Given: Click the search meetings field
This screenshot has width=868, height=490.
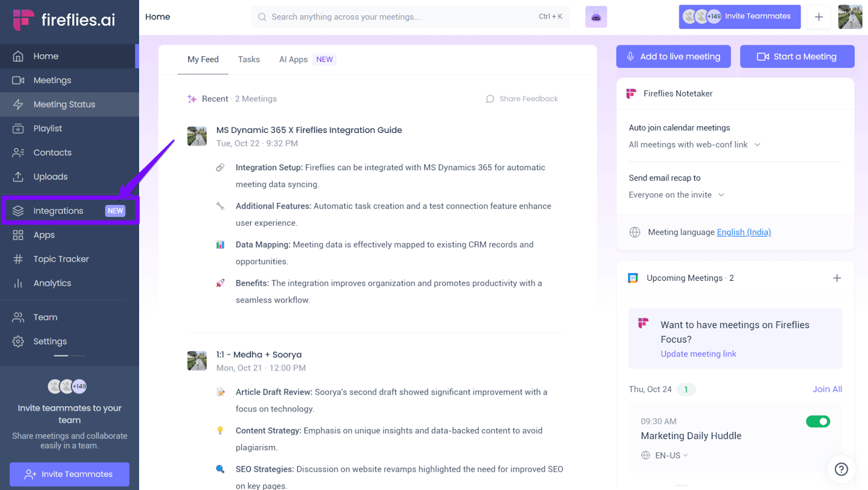Looking at the screenshot, I should (410, 17).
